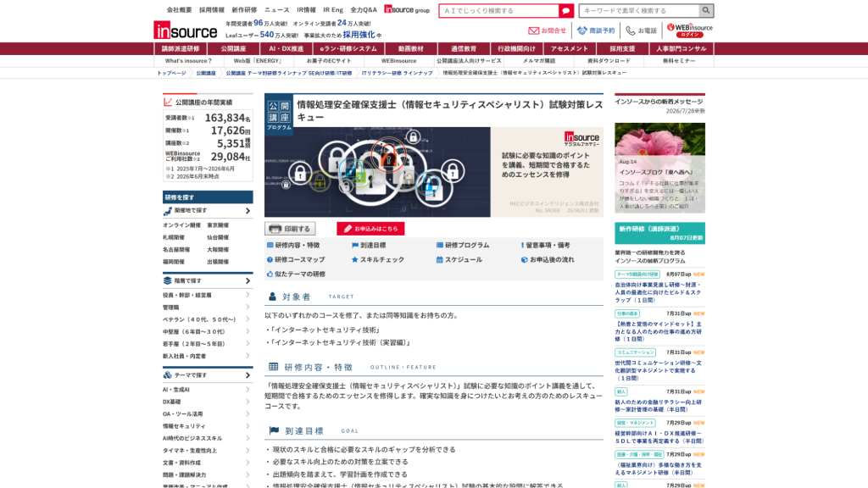Jump to 到達目標 flag link
The image size is (868, 488).
[x=369, y=245]
